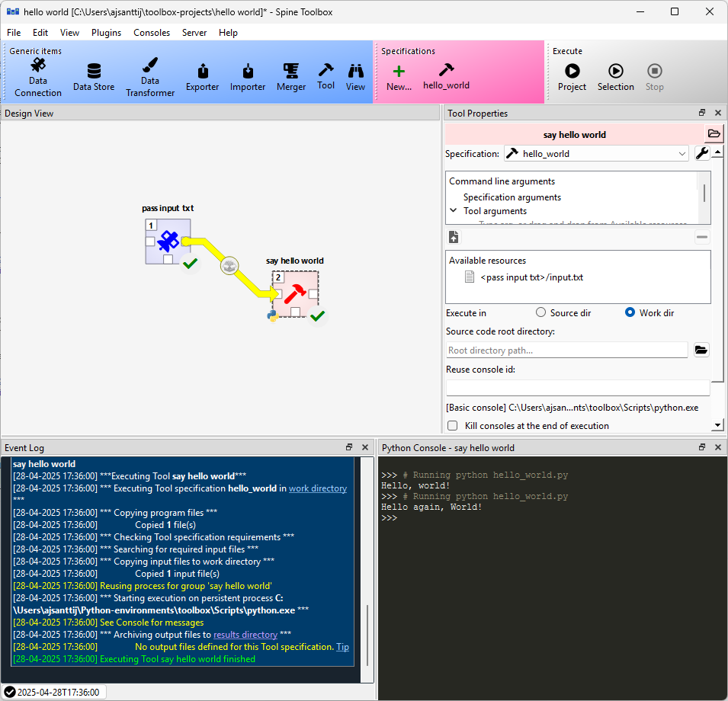
Task: Select Work dir radio button
Action: [x=630, y=312]
